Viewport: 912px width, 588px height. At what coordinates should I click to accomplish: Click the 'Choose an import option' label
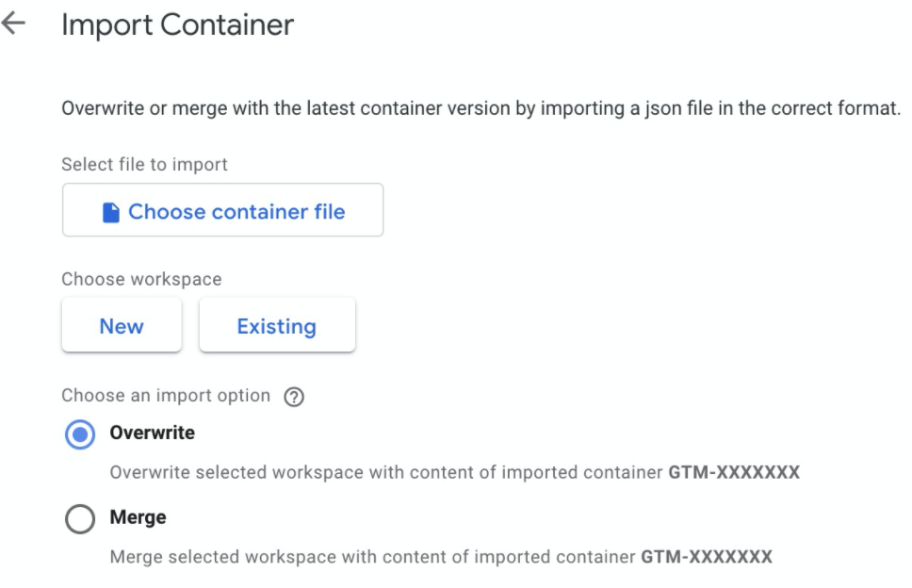[x=166, y=396]
